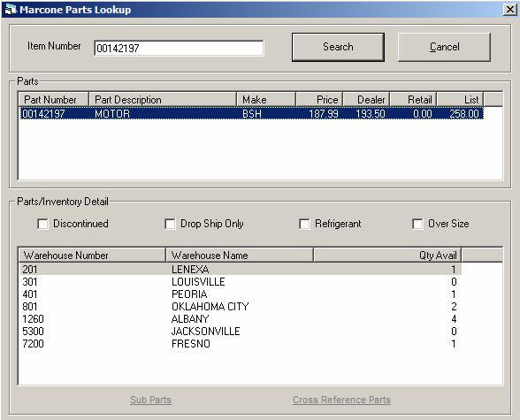520x420 pixels.
Task: Click the Price column header
Action: [319, 99]
